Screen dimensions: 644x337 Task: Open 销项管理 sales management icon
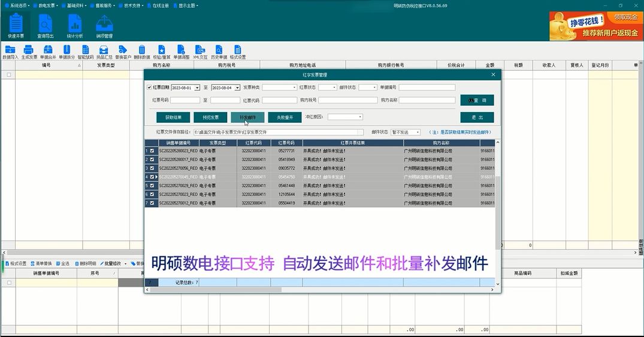tap(104, 26)
